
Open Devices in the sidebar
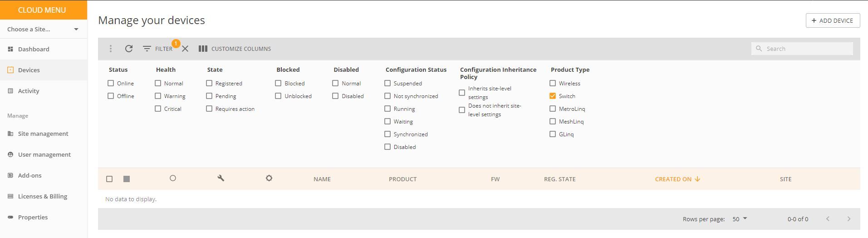pyautogui.click(x=44, y=70)
